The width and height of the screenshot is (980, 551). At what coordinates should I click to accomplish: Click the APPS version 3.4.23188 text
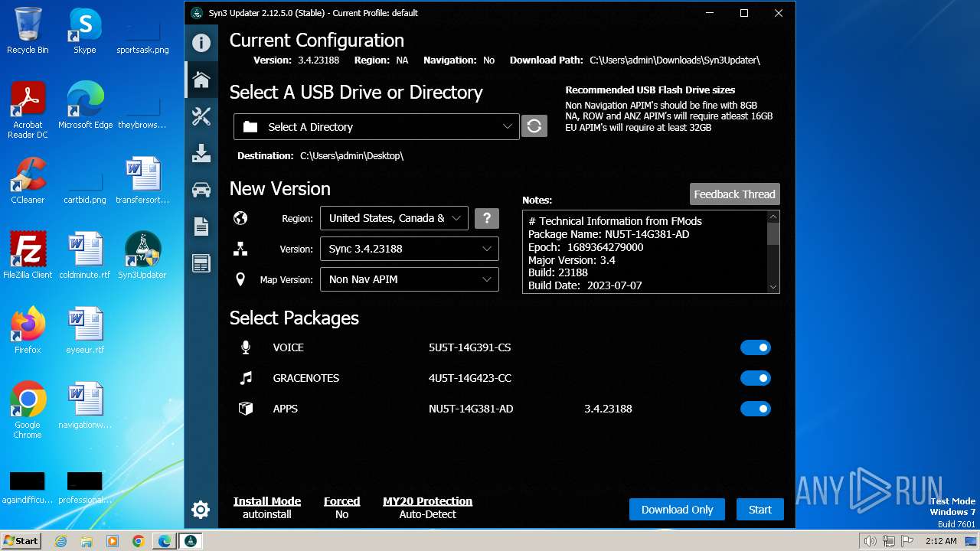click(x=608, y=409)
